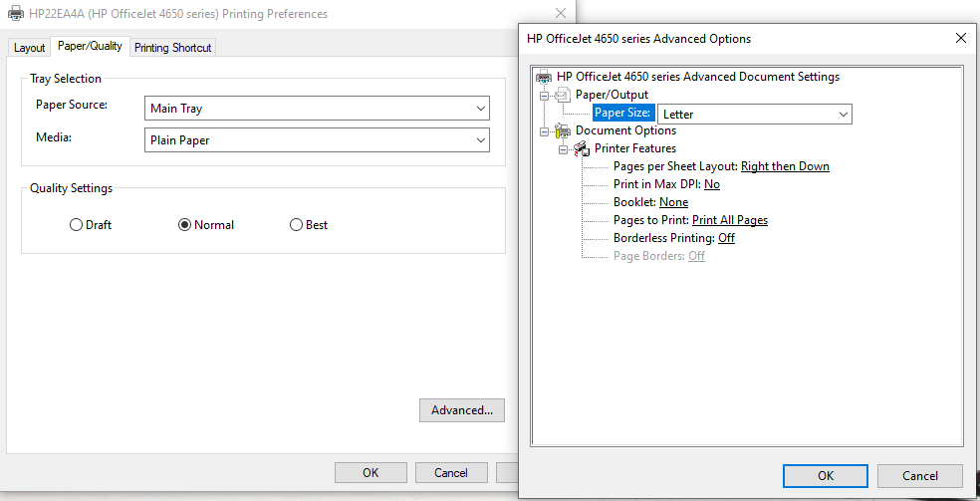Collapse the Paper/Output tree node
980x501 pixels.
(x=545, y=96)
